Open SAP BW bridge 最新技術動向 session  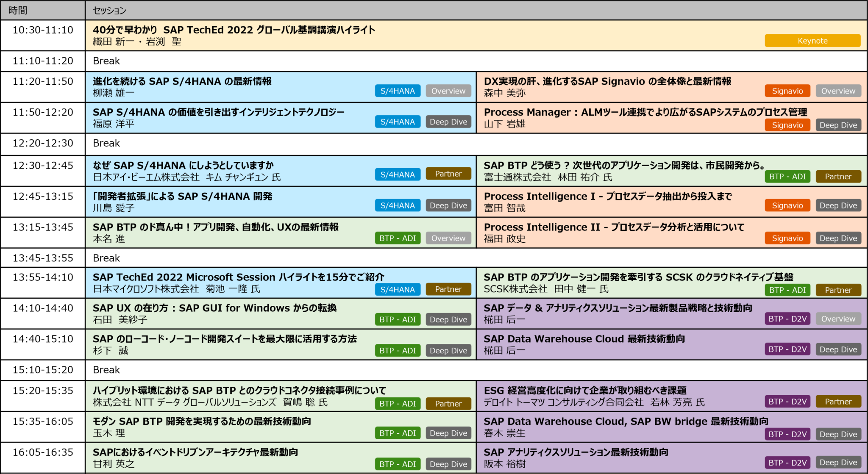[x=626, y=421]
